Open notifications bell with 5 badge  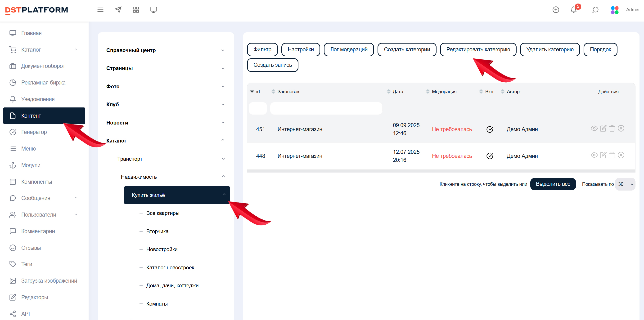[573, 10]
